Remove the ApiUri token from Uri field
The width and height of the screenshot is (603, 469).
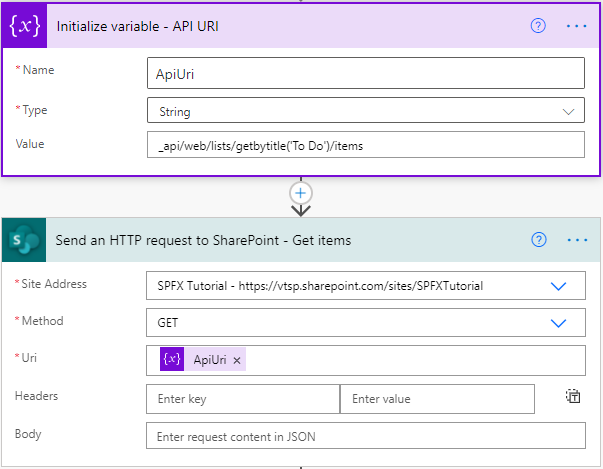pos(237,361)
